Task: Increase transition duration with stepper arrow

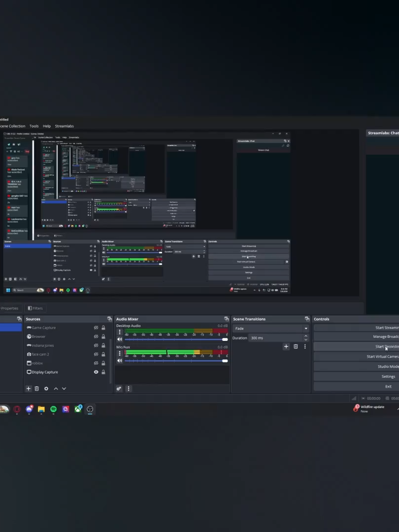Action: (x=306, y=336)
